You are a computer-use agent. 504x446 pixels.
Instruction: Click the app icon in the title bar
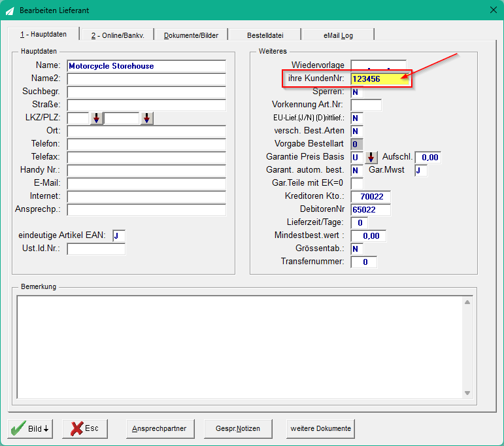10,10
